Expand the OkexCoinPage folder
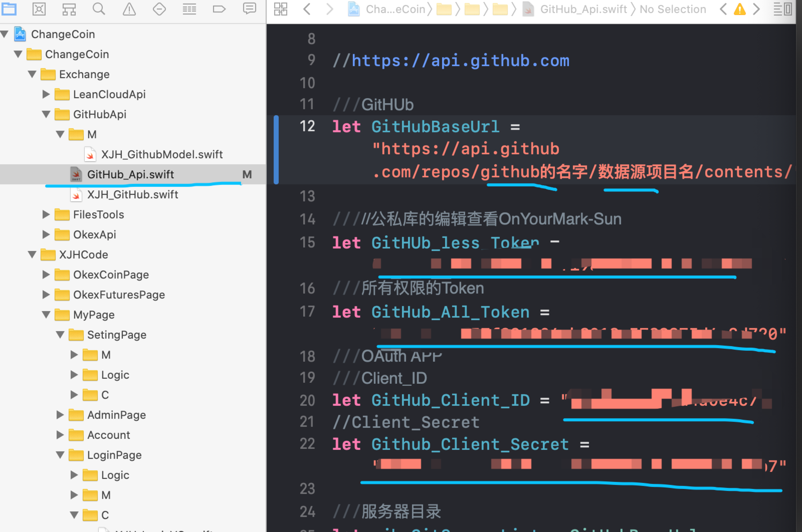 tap(46, 274)
